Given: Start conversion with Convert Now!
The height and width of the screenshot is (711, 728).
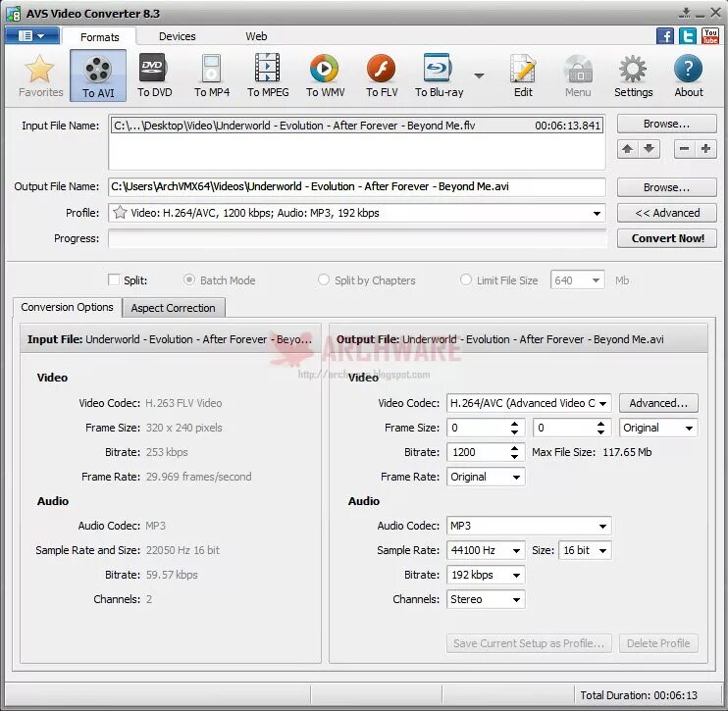Looking at the screenshot, I should [666, 238].
